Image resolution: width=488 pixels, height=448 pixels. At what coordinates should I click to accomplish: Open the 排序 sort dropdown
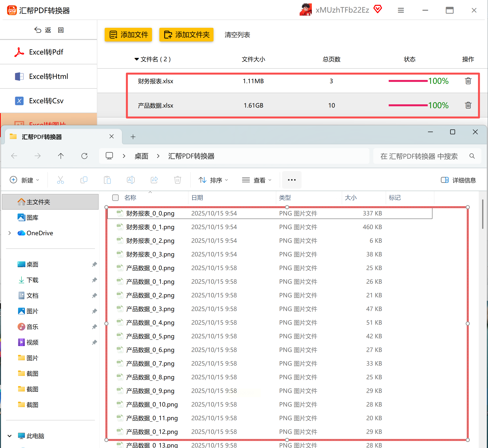213,180
